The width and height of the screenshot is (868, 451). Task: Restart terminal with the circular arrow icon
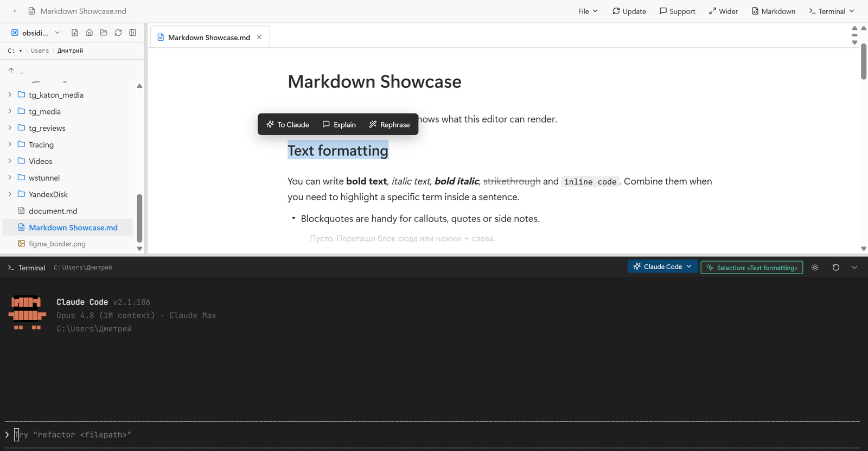point(835,268)
